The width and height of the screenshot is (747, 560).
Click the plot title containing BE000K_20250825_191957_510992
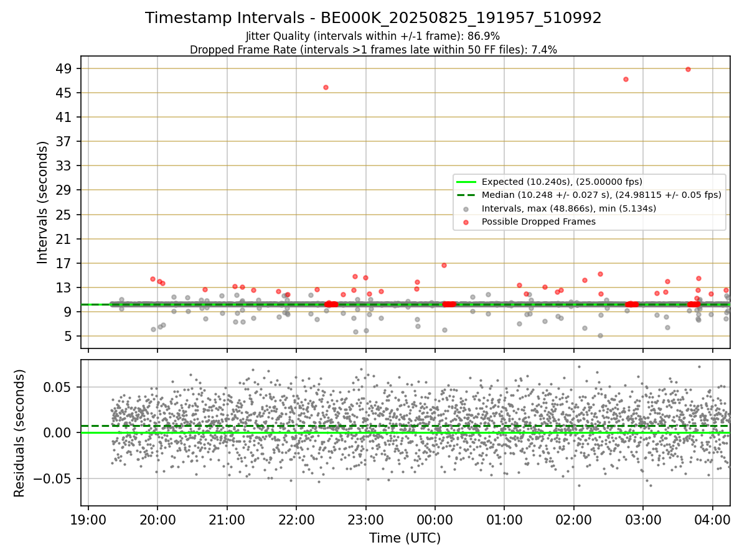[x=374, y=18]
